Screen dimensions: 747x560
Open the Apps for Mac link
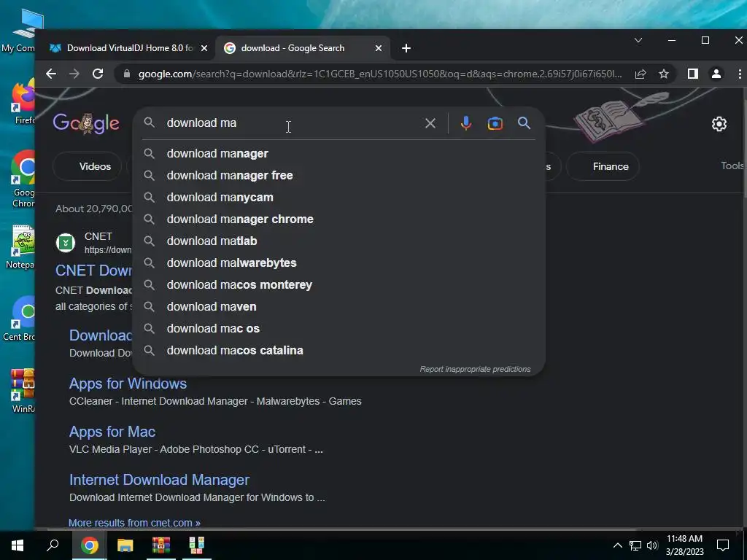click(x=112, y=432)
